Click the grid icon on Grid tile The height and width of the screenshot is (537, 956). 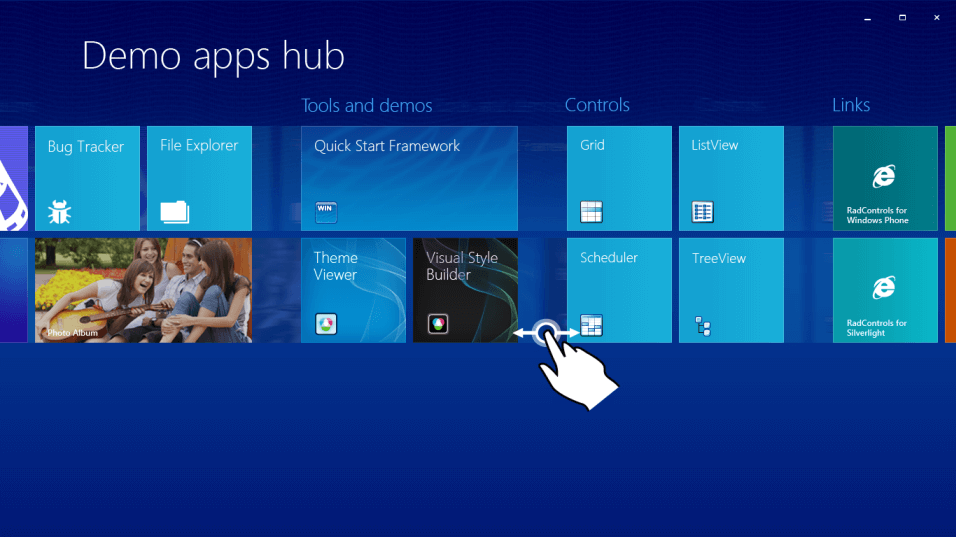[x=591, y=212]
